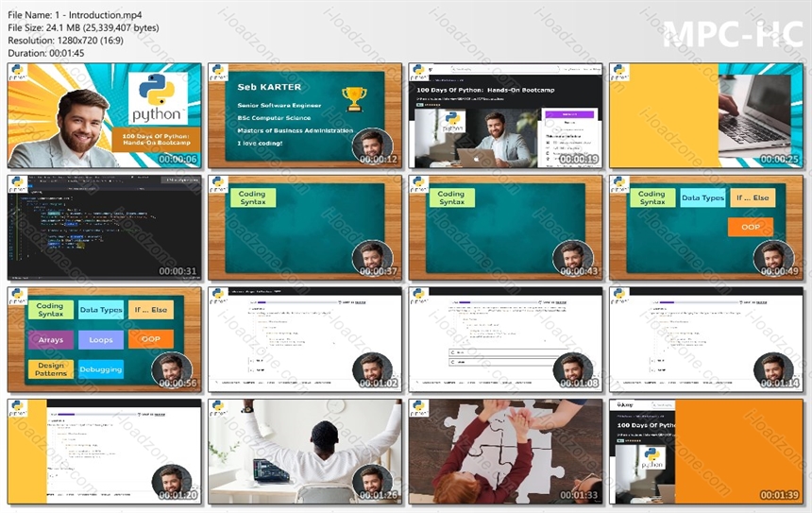Click the 'Masters of Business Administration' line
Screen dimensions: 812x513
click(x=296, y=130)
